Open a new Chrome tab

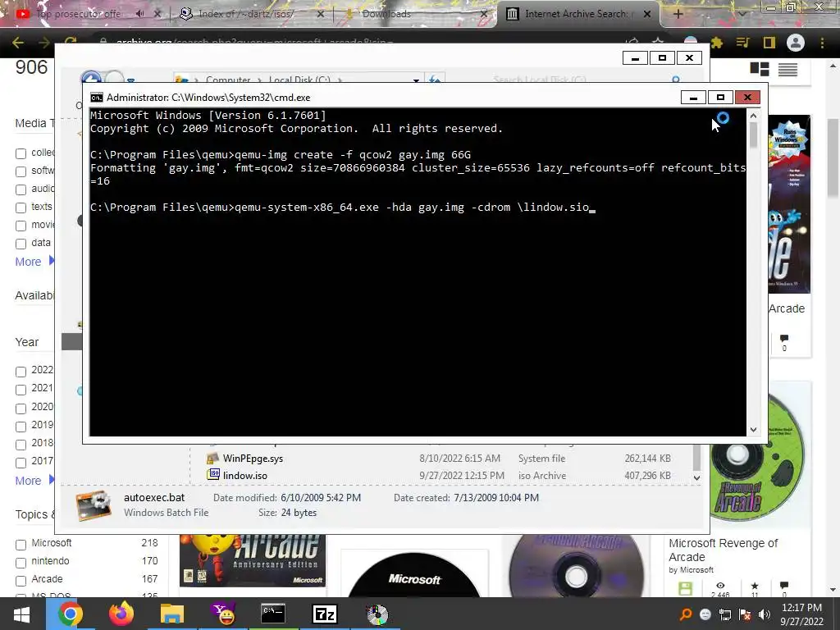(x=678, y=14)
